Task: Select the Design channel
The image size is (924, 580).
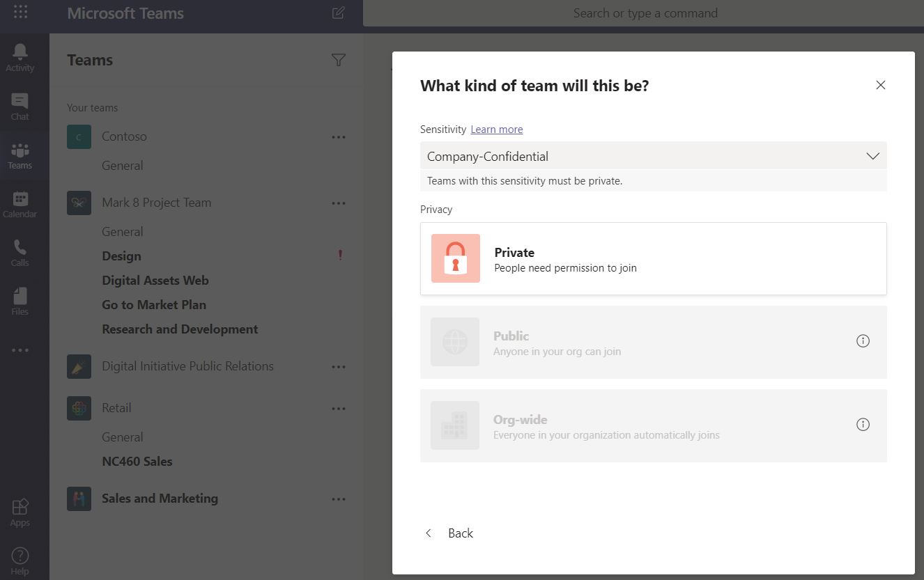Action: (121, 256)
